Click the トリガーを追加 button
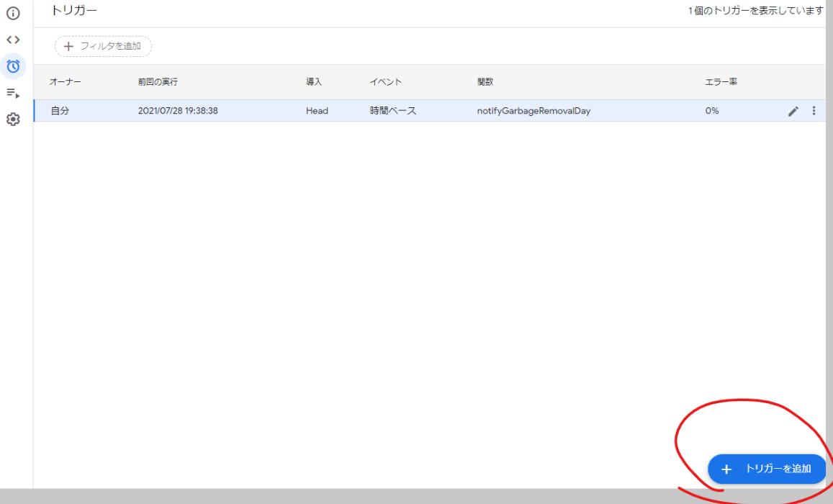Screen dimensions: 833x504 767,469
